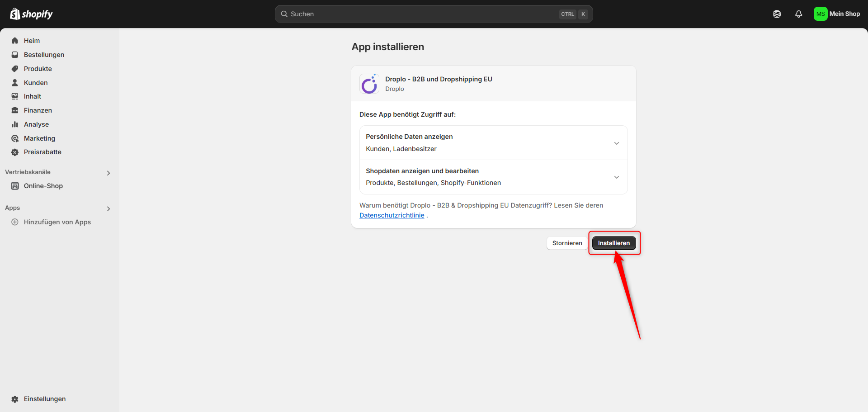Screen dimensions: 868x412
Task: Click the Kunden person icon
Action: (x=15, y=83)
